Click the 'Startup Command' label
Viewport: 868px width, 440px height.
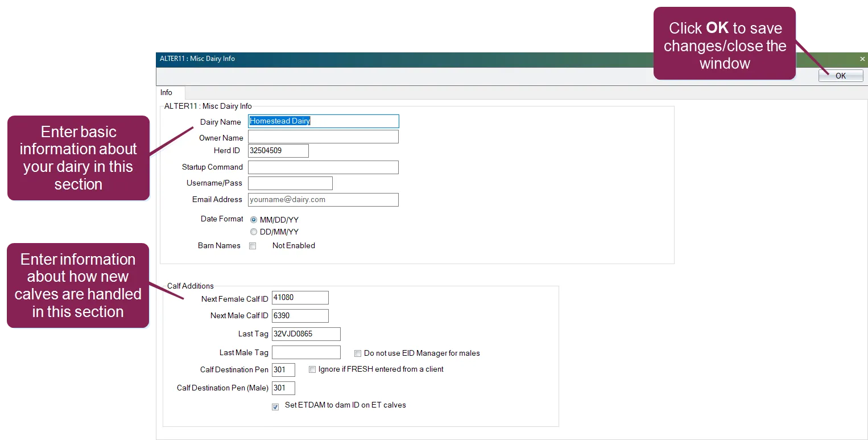point(212,167)
